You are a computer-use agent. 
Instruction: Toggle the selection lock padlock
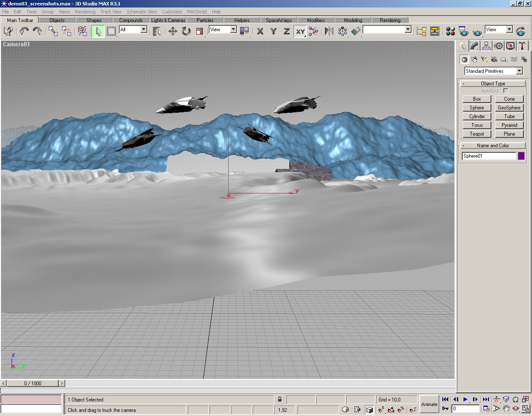pyautogui.click(x=280, y=399)
